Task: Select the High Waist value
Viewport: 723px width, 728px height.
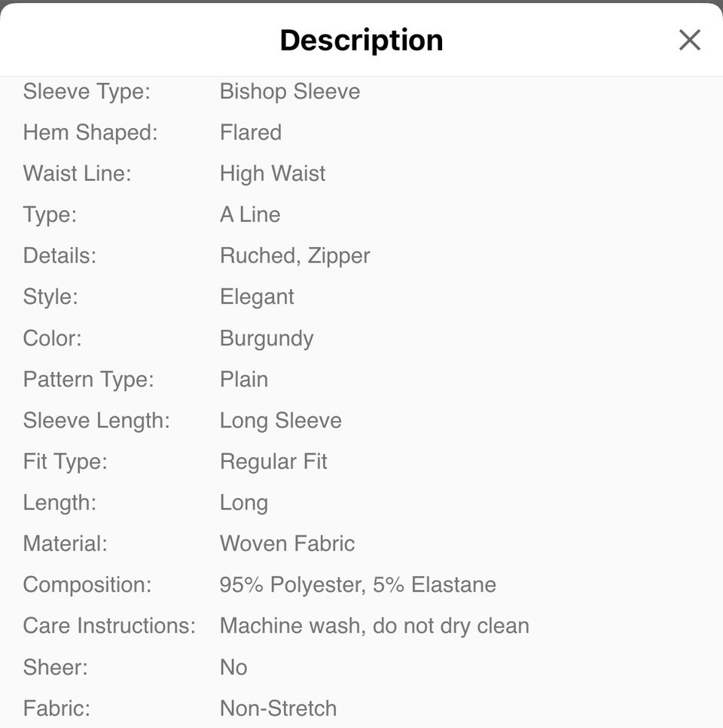Action: [x=273, y=174]
